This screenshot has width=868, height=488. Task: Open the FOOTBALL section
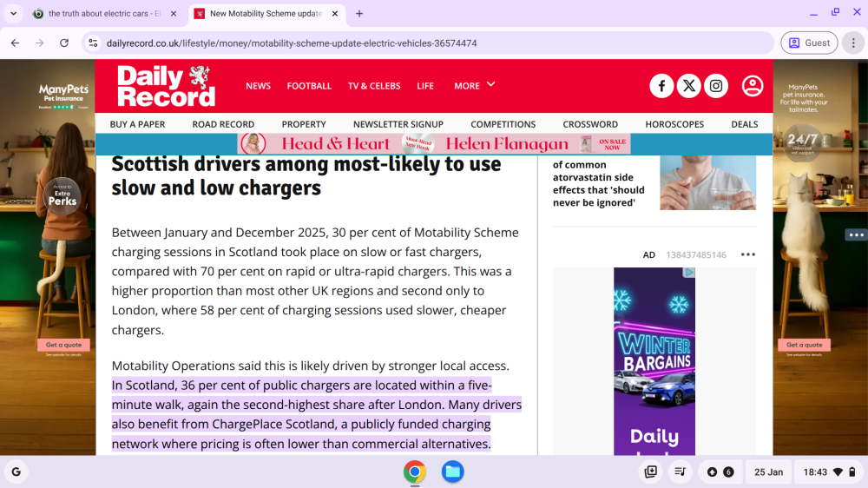pos(309,86)
